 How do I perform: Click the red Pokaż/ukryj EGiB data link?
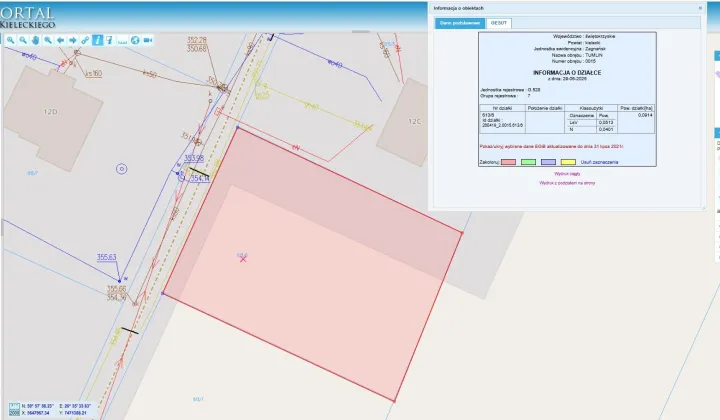pos(551,146)
